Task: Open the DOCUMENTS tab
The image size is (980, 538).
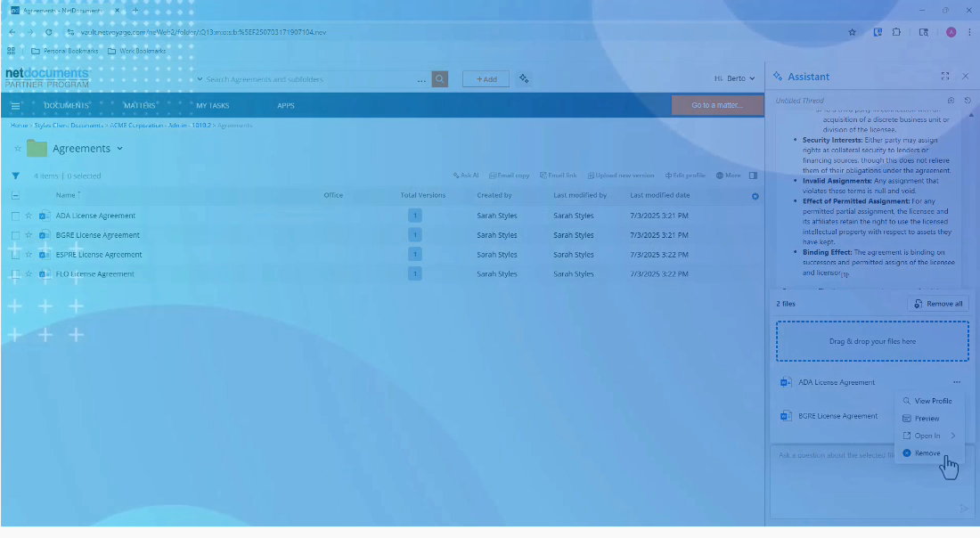Action: 66,106
